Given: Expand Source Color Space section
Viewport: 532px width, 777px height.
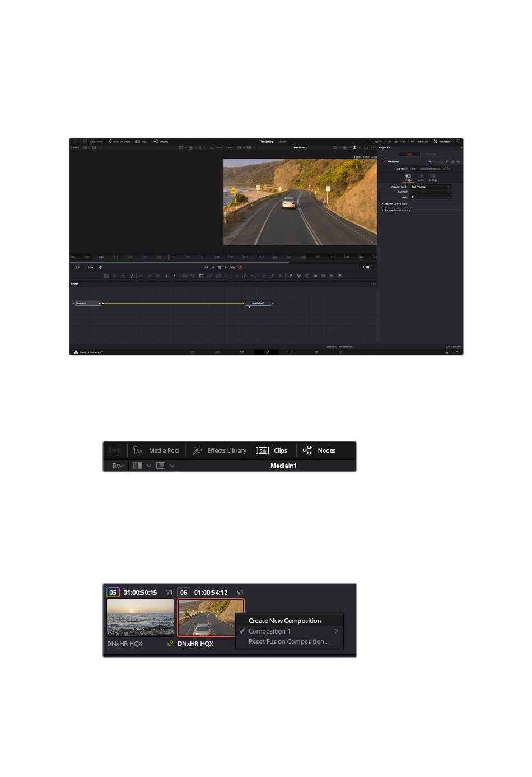Looking at the screenshot, I should pos(395,204).
